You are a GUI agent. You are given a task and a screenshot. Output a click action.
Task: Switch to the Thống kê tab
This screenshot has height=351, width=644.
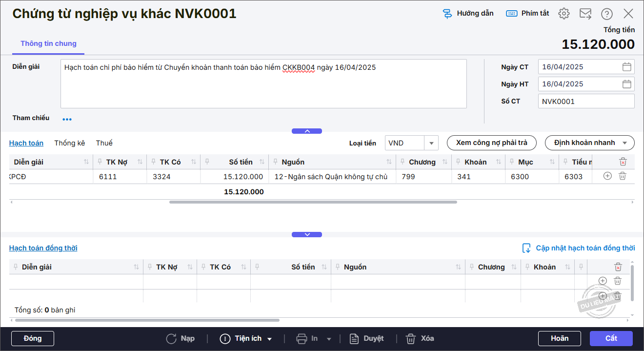(x=70, y=143)
